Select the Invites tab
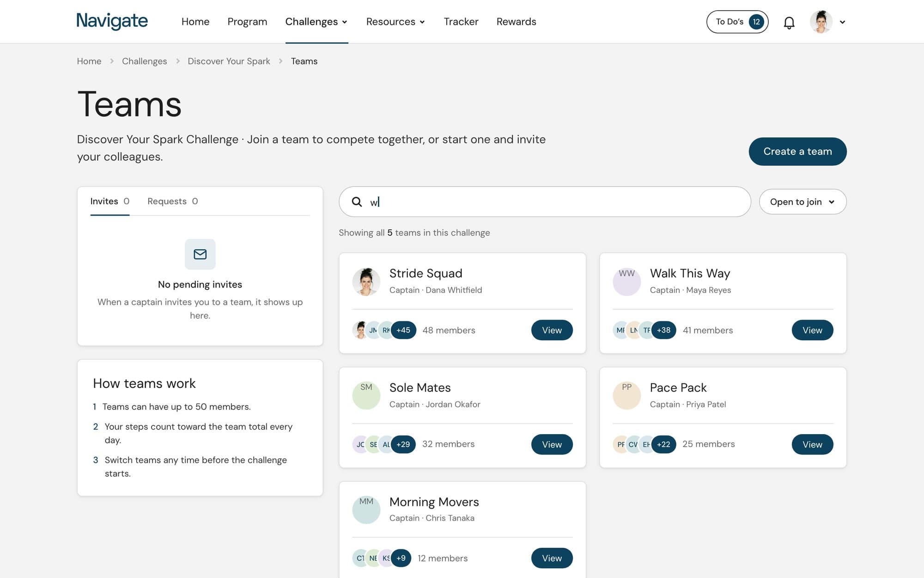Screen dimensions: 924x578 (110, 201)
